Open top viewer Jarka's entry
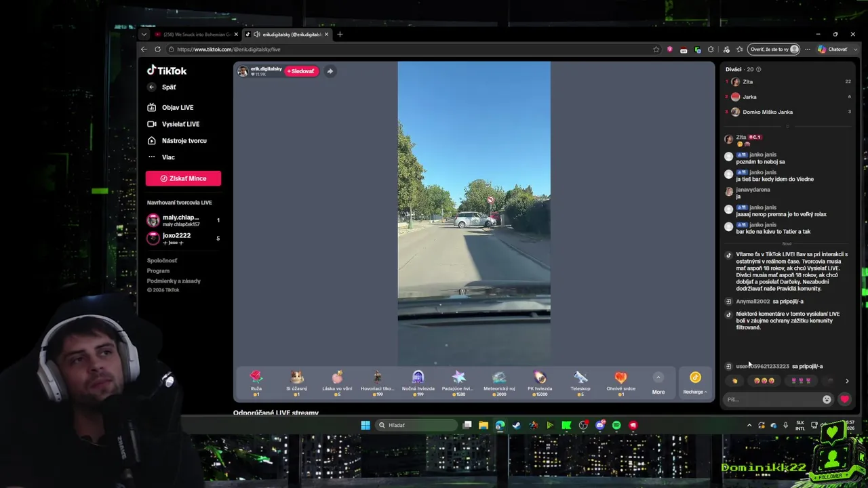Screen dimensions: 868x488 point(788,97)
